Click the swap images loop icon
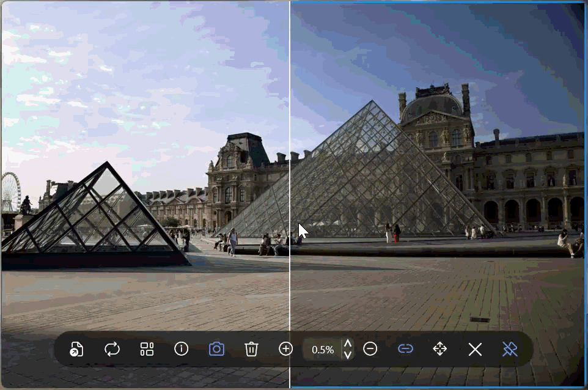This screenshot has width=588, height=390. (x=112, y=349)
